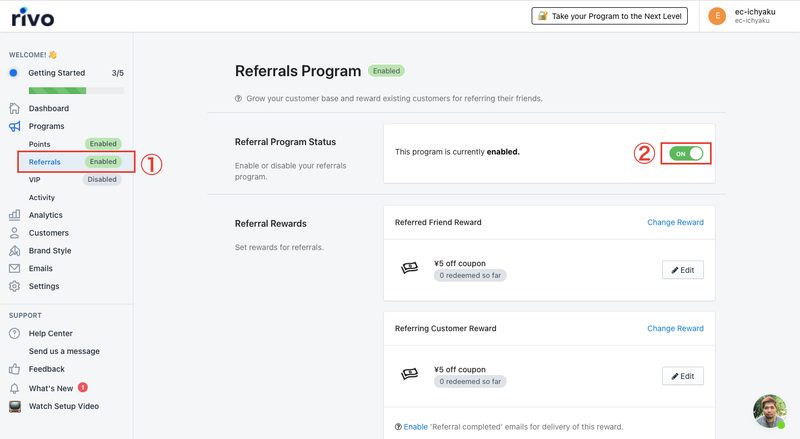Image resolution: width=800 pixels, height=439 pixels.
Task: Click the blue Getting Started dot
Action: (13, 73)
